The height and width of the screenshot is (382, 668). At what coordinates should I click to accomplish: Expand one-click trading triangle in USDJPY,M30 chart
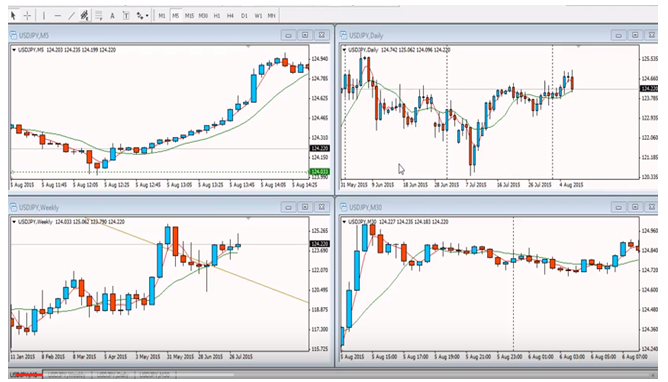(344, 222)
